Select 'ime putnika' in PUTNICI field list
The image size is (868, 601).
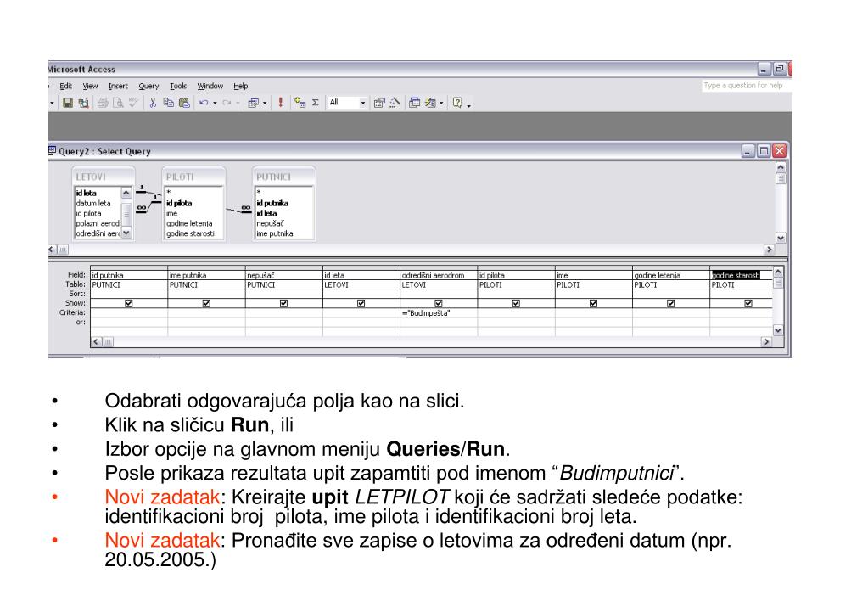click(x=275, y=233)
